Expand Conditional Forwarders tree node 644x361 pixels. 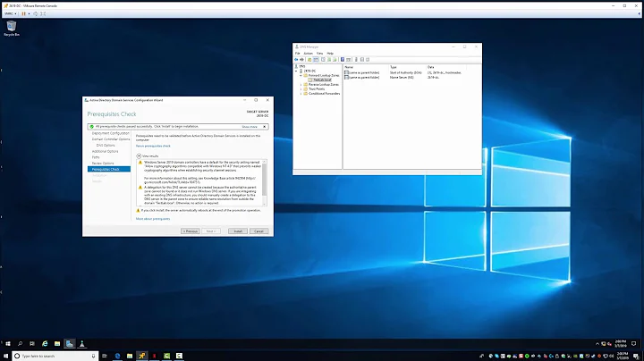click(301, 94)
